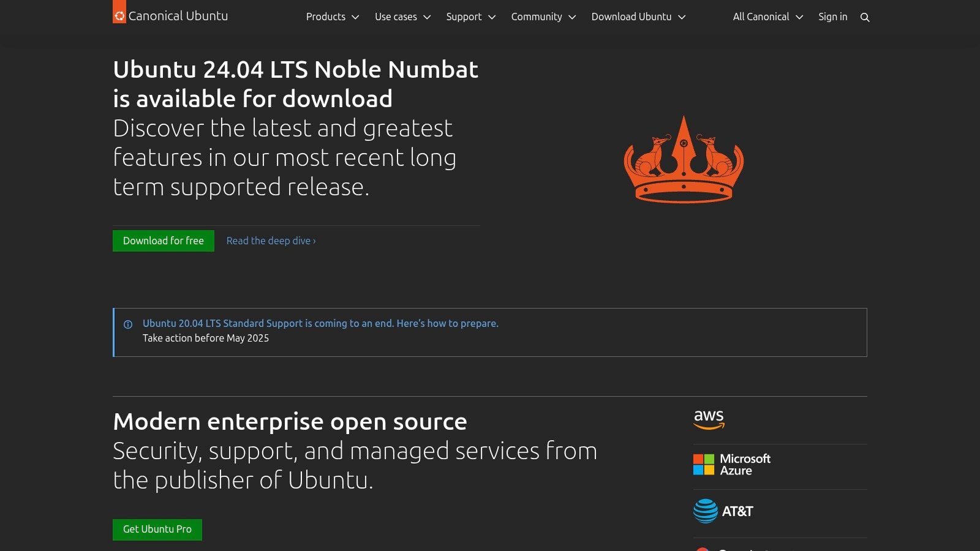
Task: Expand the Download Ubuntu menu chevron
Action: (x=682, y=17)
